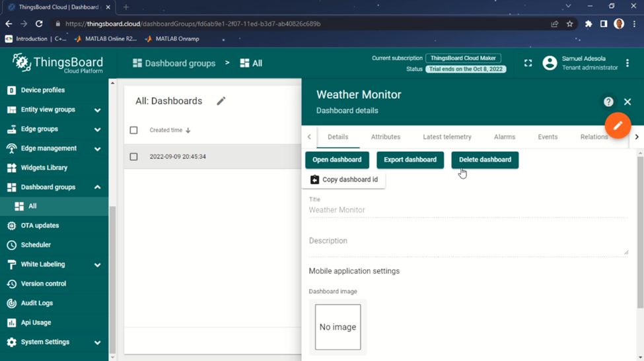Click the ThingsBoard logo
The width and height of the screenshot is (644, 361).
[x=57, y=63]
